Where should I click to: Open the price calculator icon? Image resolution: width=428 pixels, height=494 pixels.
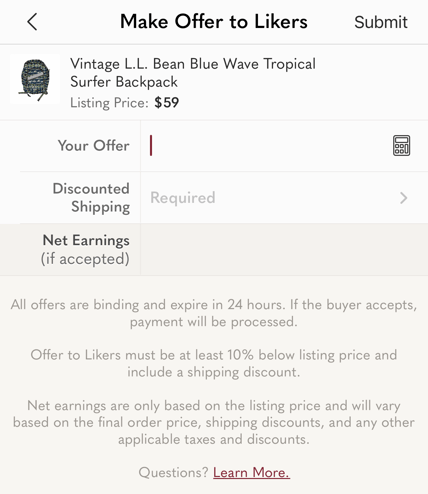coord(401,146)
